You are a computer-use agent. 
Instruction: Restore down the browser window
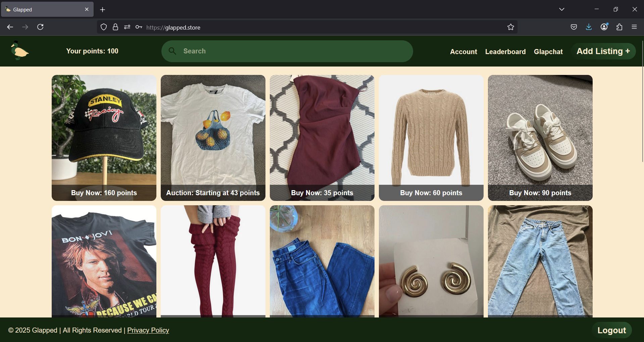coord(615,9)
